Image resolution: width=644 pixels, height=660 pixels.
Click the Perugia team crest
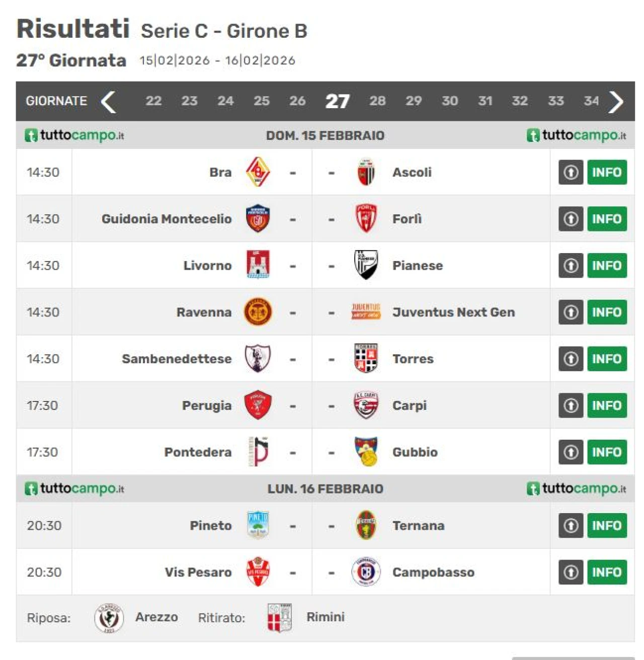tap(258, 405)
